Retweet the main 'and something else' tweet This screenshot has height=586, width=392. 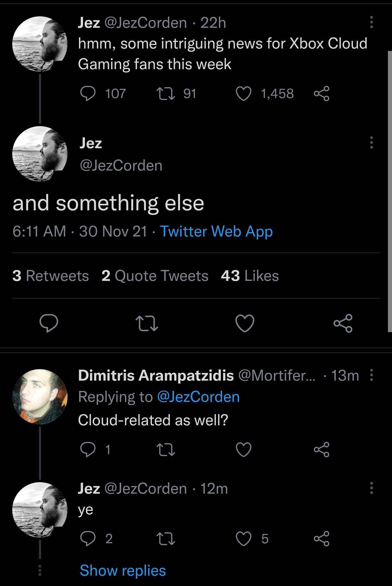point(147,323)
